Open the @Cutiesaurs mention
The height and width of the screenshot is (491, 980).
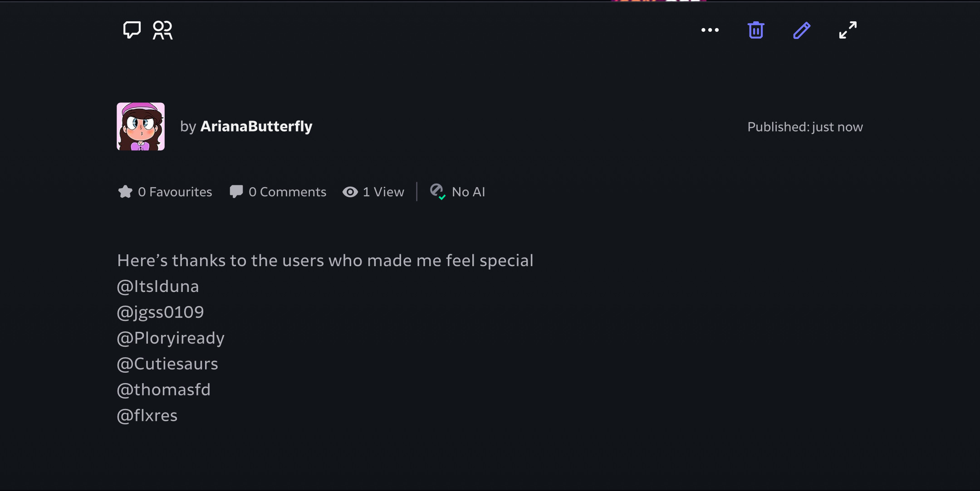(167, 364)
